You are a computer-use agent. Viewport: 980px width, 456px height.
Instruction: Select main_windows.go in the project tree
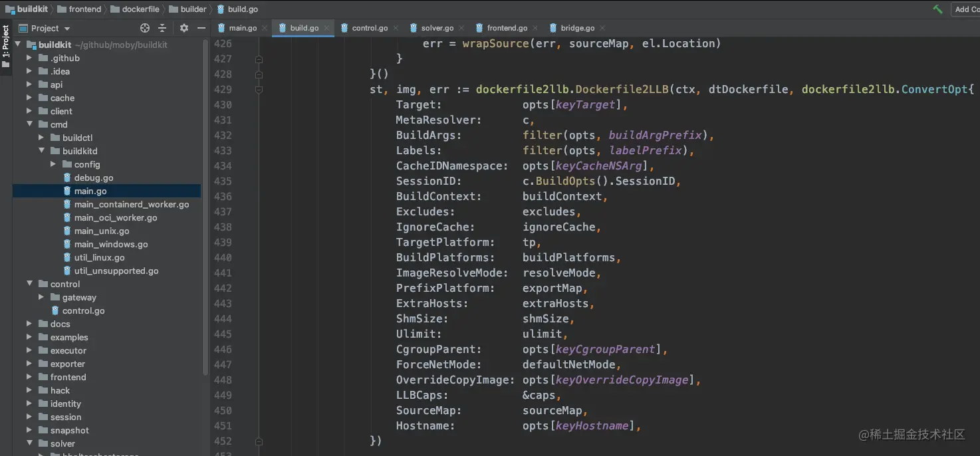111,244
